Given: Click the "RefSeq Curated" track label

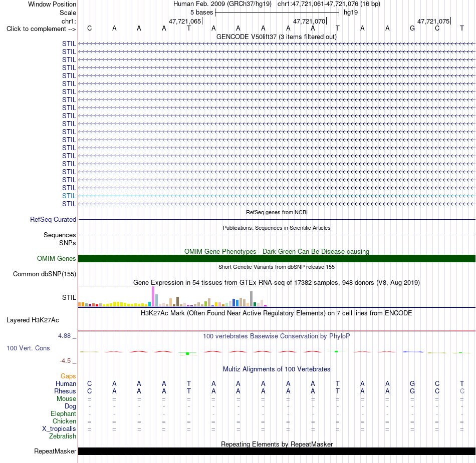Looking at the screenshot, I should tap(53, 220).
